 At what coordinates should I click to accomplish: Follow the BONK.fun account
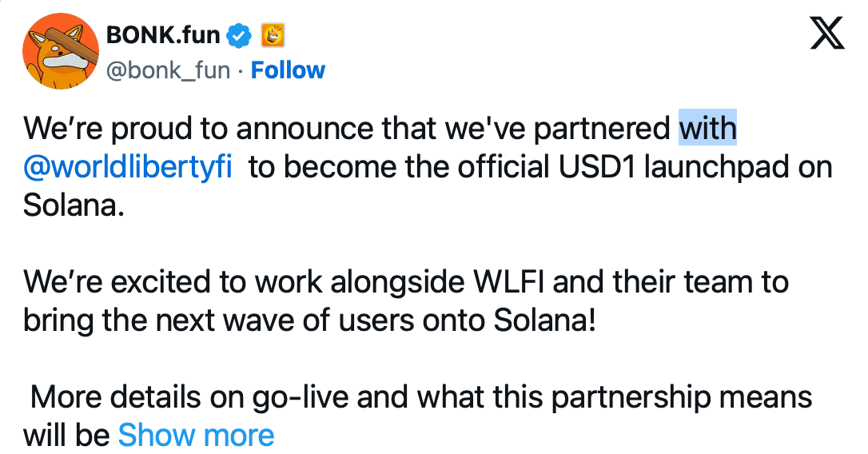pyautogui.click(x=288, y=70)
